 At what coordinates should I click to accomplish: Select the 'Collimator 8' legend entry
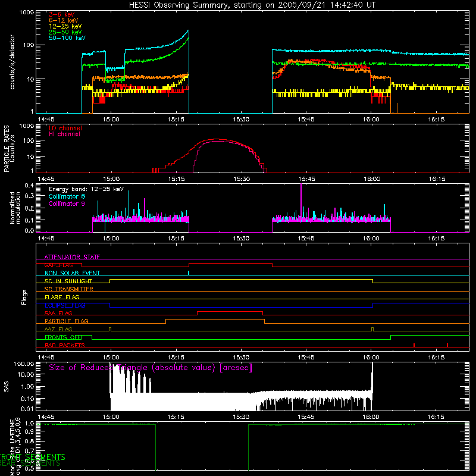[x=67, y=196]
